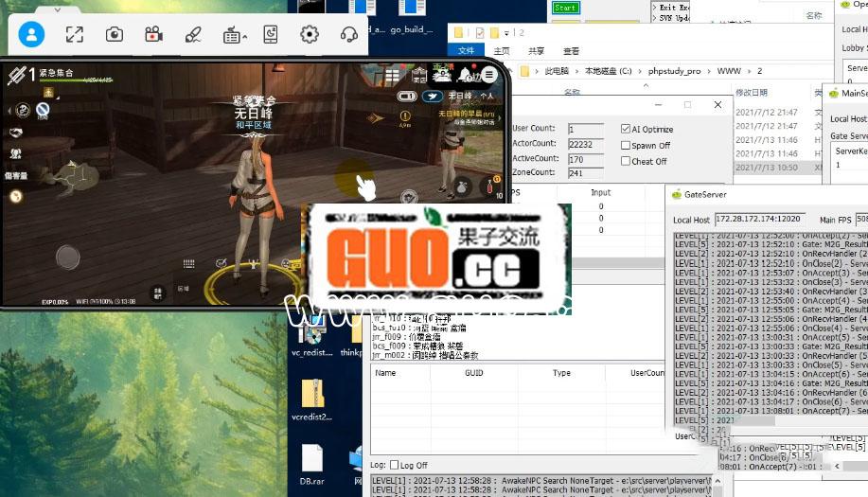The image size is (868, 497).
Task: Enable the Cheat Off checkbox
Action: [626, 161]
